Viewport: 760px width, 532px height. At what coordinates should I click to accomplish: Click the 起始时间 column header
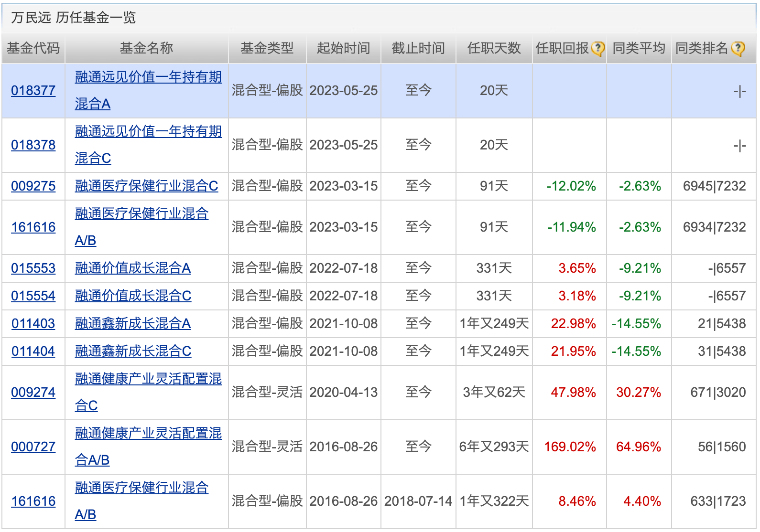tap(344, 48)
